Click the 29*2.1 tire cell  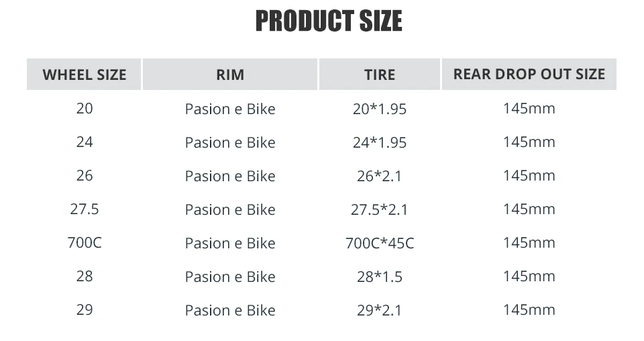click(x=380, y=310)
